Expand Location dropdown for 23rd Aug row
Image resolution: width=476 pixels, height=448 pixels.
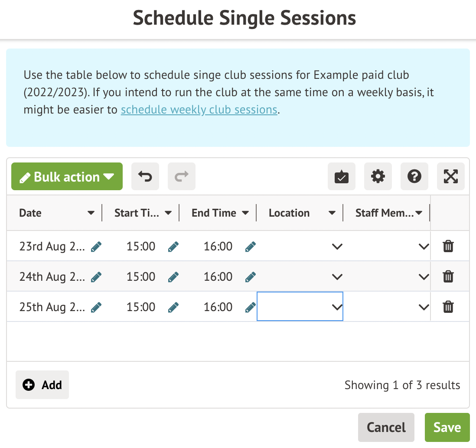click(x=337, y=247)
